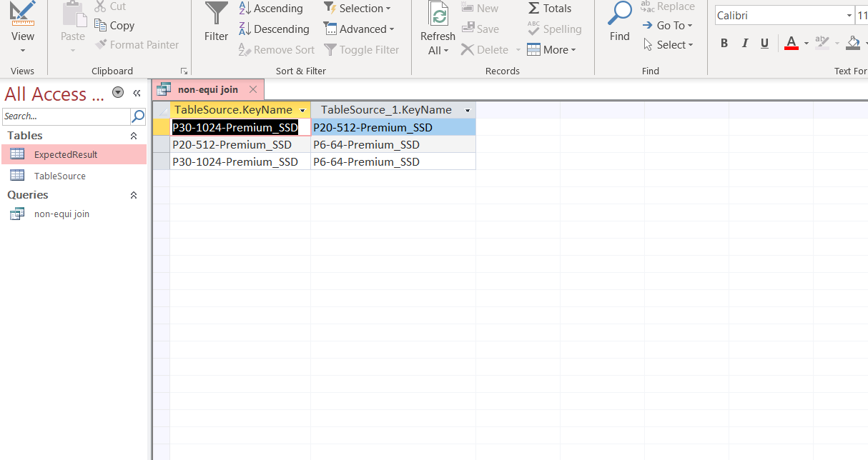This screenshot has width=868, height=460.
Task: Apply the red font color
Action: pyautogui.click(x=791, y=44)
